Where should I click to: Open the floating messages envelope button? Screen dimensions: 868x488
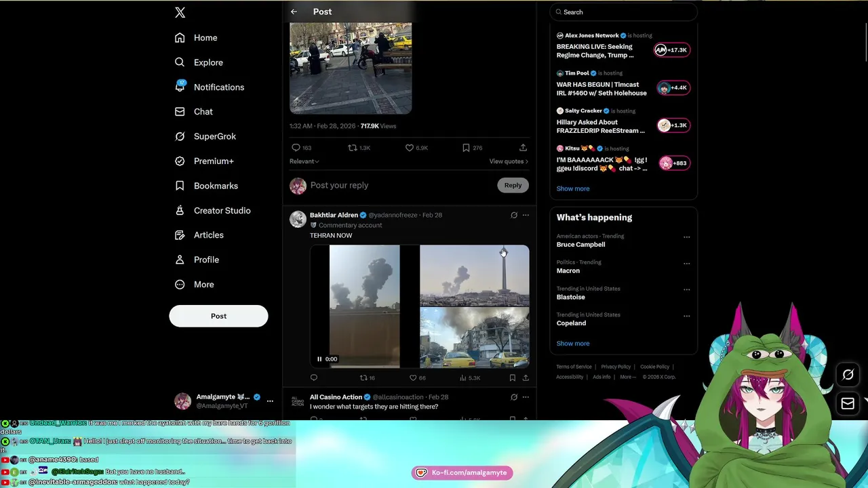point(848,404)
